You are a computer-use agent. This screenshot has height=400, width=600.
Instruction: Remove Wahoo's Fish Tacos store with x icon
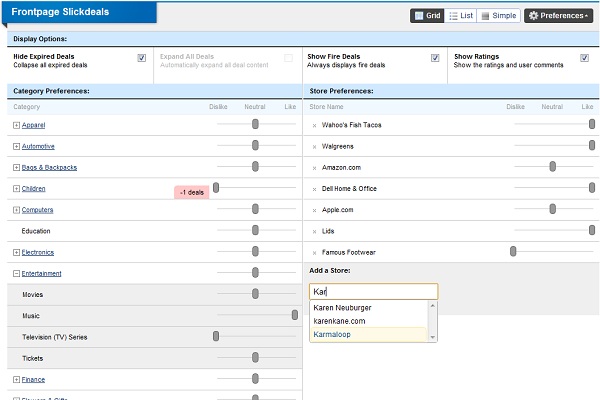(x=314, y=125)
